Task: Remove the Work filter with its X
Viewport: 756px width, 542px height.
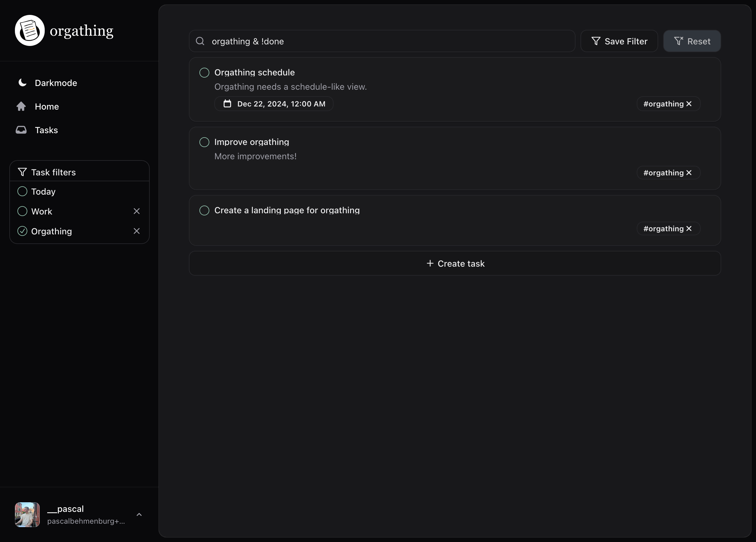Action: tap(137, 211)
